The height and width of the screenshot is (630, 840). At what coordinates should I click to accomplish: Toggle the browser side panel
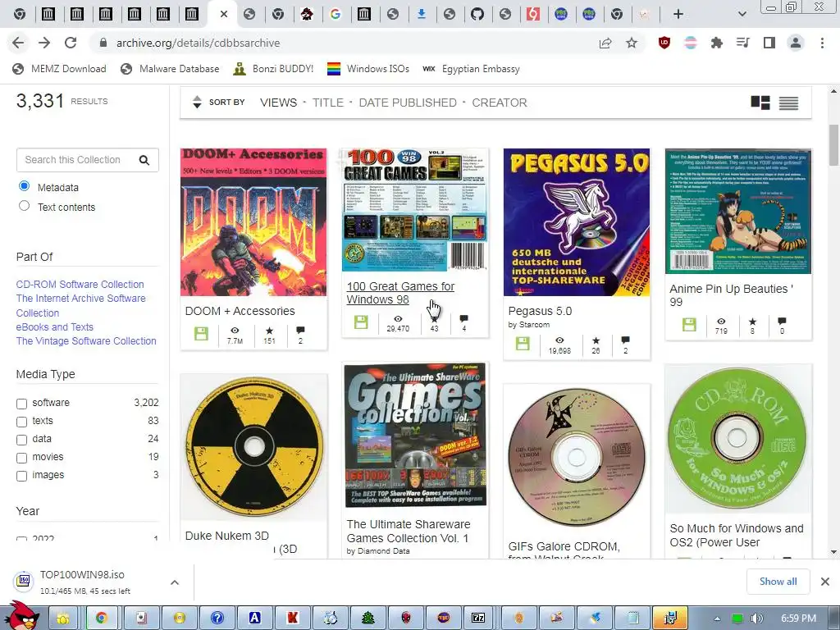pos(769,43)
